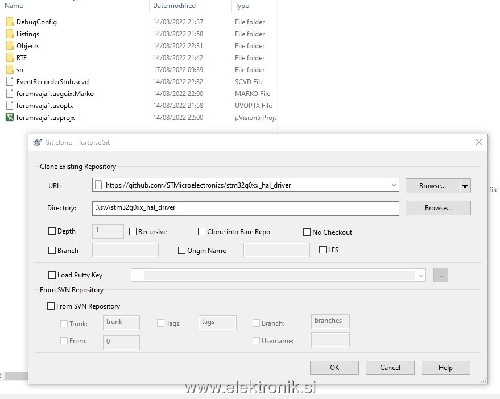This screenshot has height=399, width=500.
Task: Click the Browse button next to URL
Action: click(433, 186)
